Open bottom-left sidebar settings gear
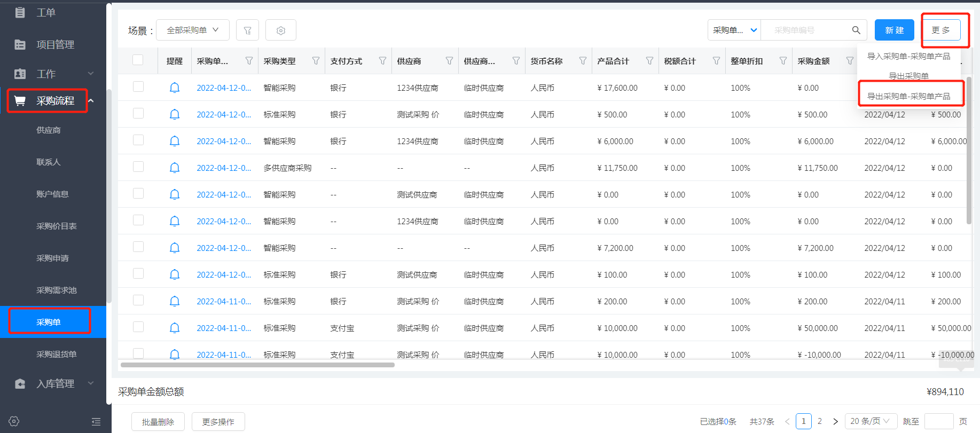 click(14, 421)
